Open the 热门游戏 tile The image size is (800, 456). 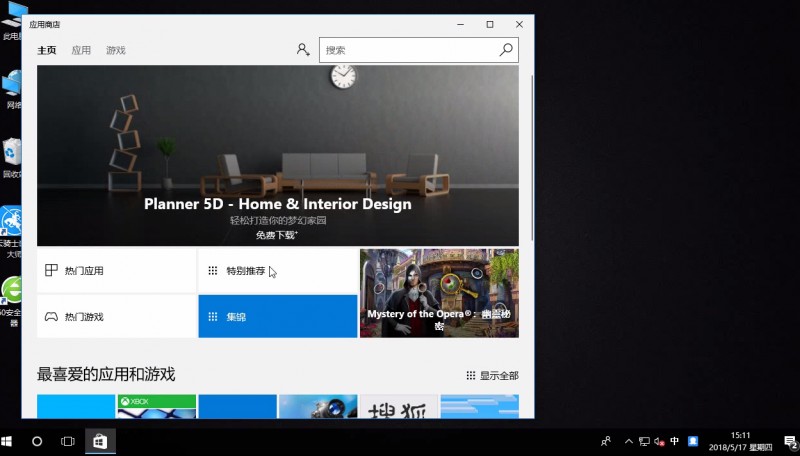116,316
